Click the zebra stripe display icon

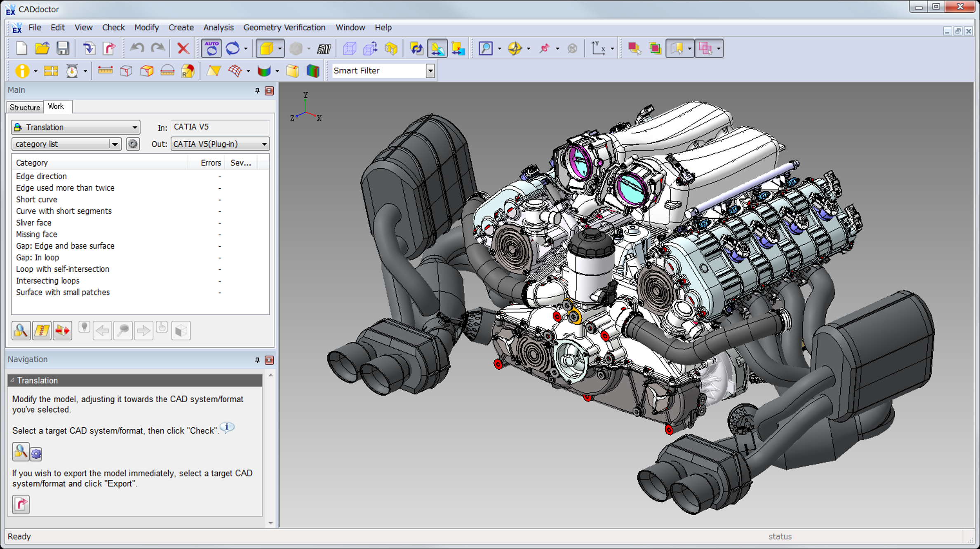[x=324, y=49]
